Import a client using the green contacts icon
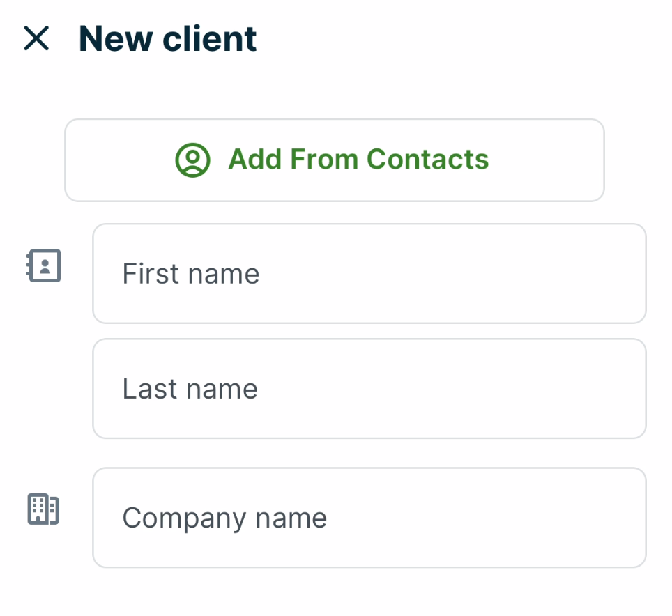The image size is (672, 616). (x=192, y=160)
